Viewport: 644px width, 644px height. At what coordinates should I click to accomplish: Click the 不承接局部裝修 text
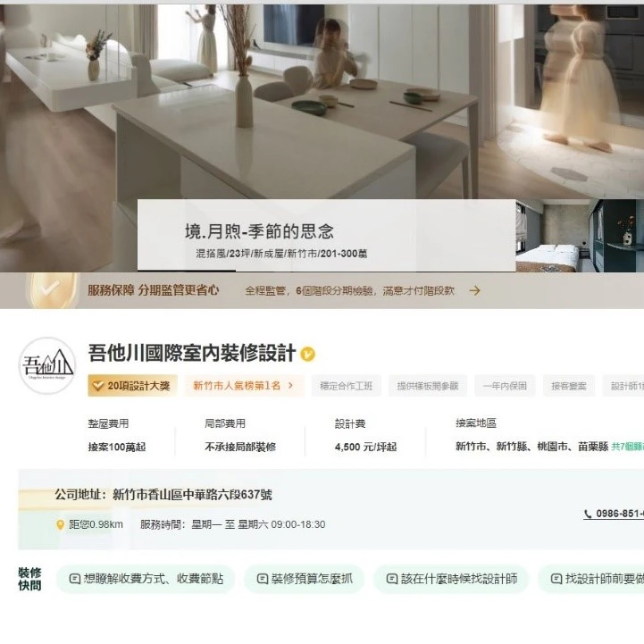coord(240,447)
